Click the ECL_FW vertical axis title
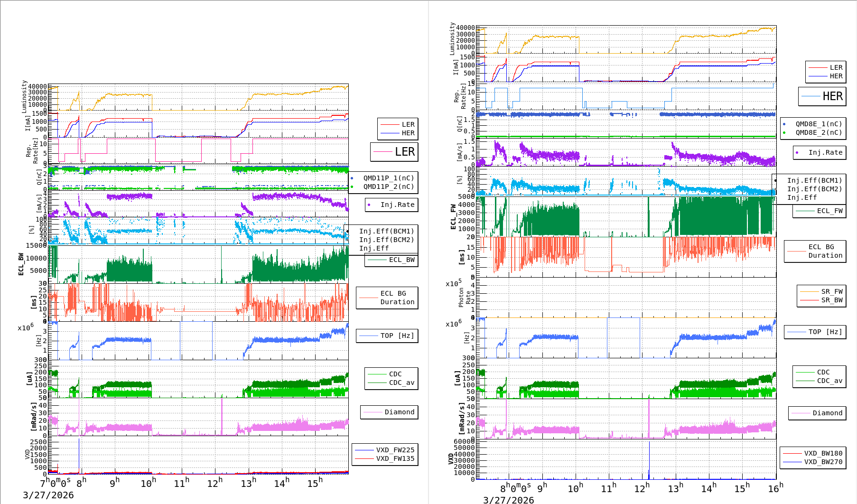857x504 pixels. (453, 217)
